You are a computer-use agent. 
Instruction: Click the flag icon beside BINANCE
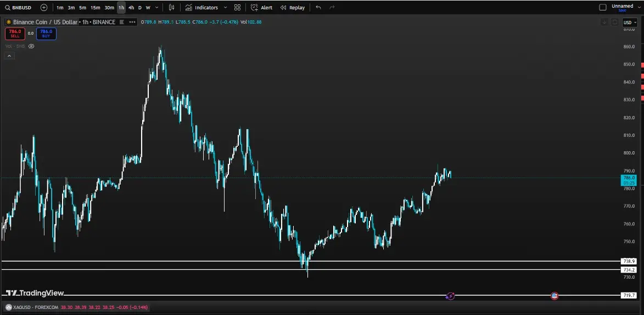(x=121, y=22)
